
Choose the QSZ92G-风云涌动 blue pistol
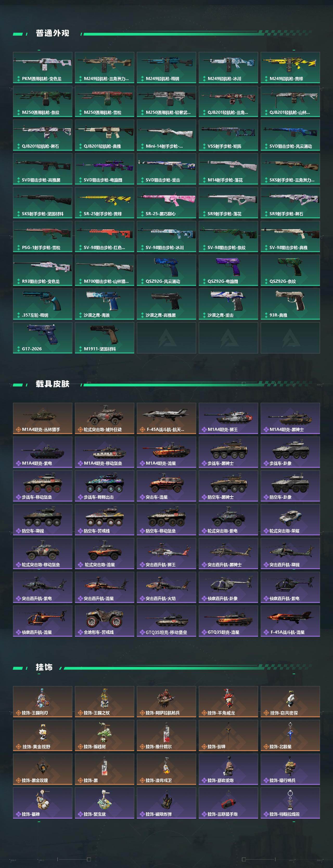pos(166,270)
